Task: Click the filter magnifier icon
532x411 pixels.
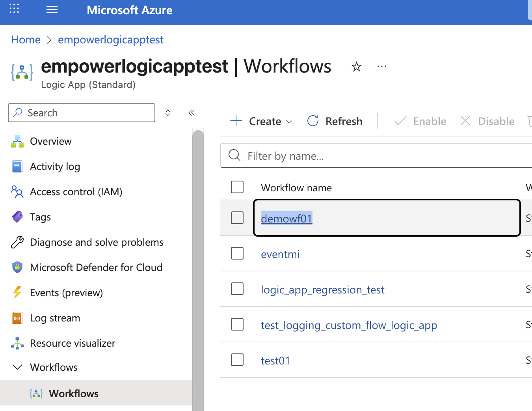Action: pyautogui.click(x=234, y=155)
